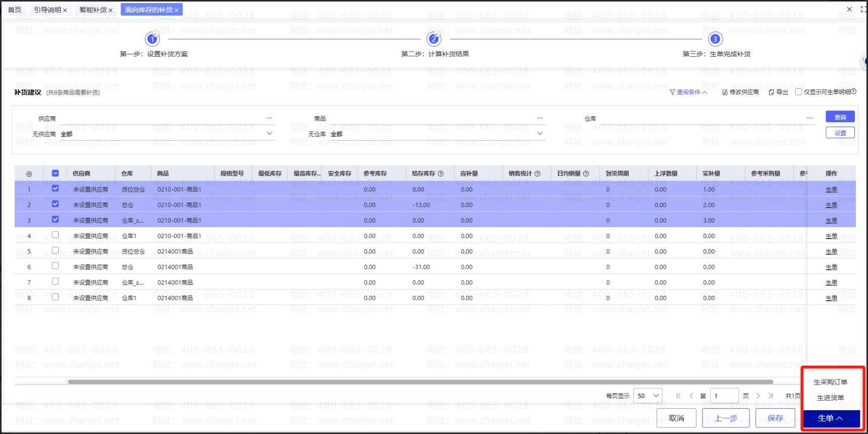Open the 仓库 field ellipsis picker
Viewport: 868px width, 434px height.
(810, 118)
